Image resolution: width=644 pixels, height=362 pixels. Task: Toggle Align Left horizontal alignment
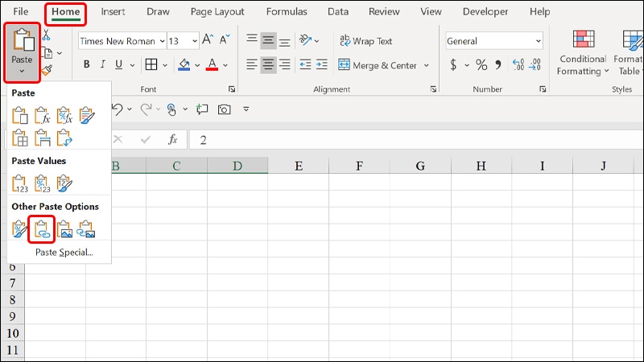point(252,64)
